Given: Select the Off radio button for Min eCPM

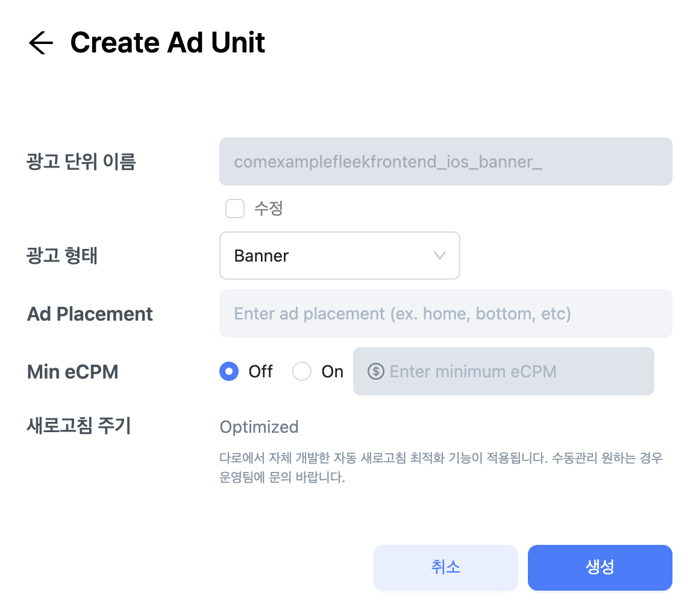Looking at the screenshot, I should point(229,371).
